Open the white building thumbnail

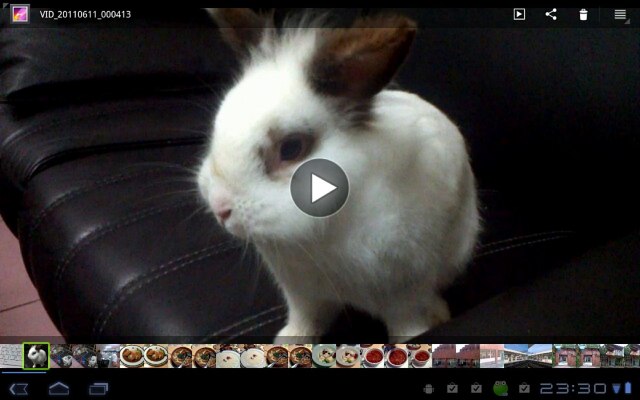[x=492, y=356]
